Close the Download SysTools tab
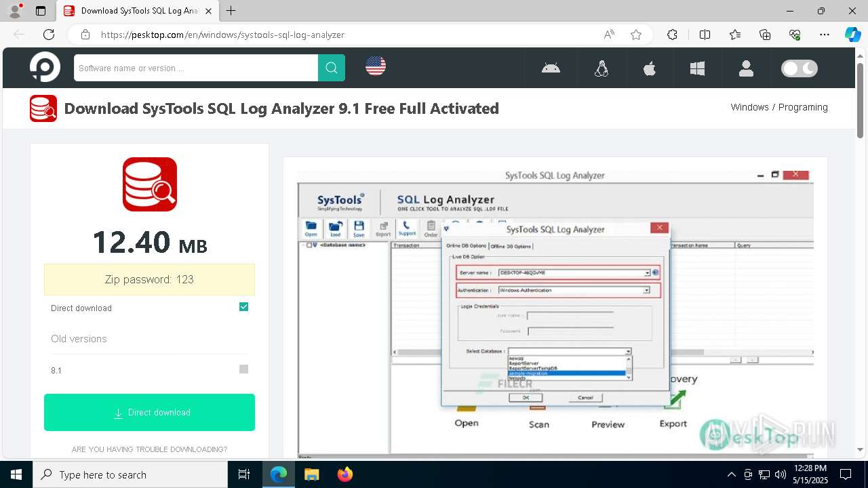Image resolution: width=868 pixels, height=488 pixels. tap(209, 11)
